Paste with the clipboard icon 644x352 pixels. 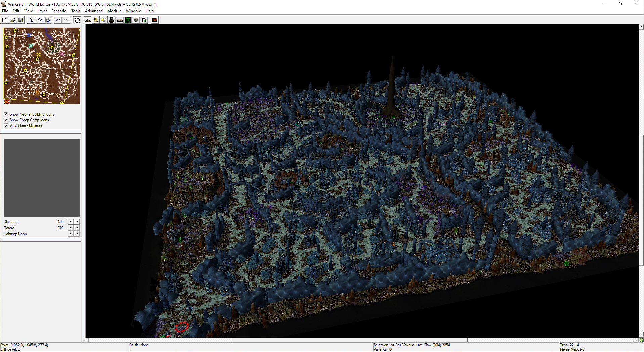coord(47,20)
